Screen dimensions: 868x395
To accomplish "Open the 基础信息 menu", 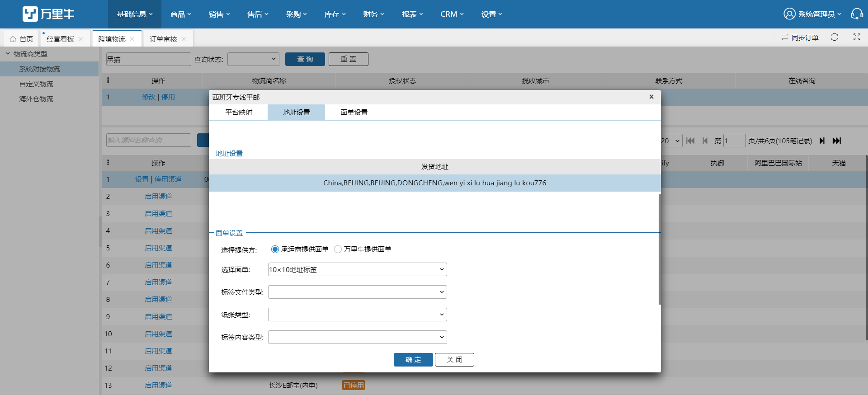I will [x=134, y=14].
